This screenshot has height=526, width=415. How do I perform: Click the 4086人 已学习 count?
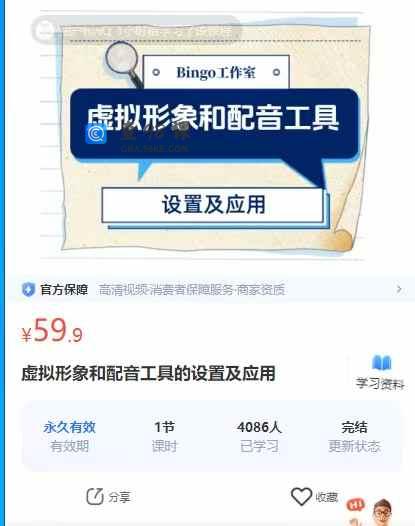coord(259,436)
